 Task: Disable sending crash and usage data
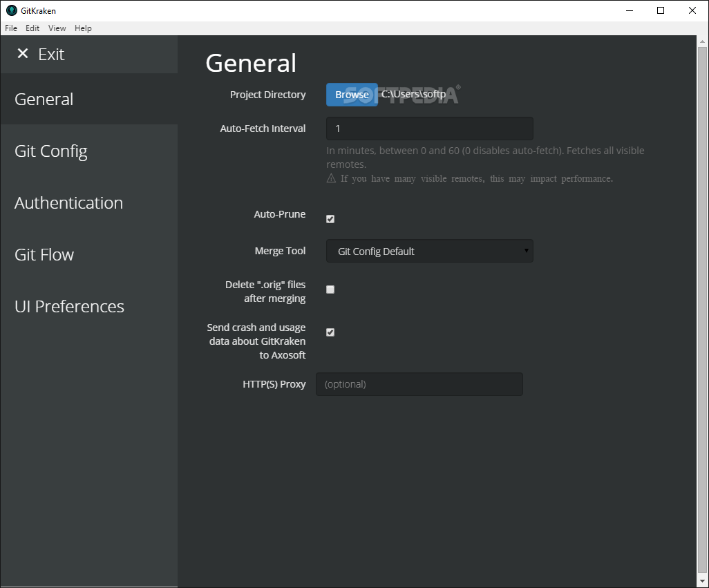(330, 332)
